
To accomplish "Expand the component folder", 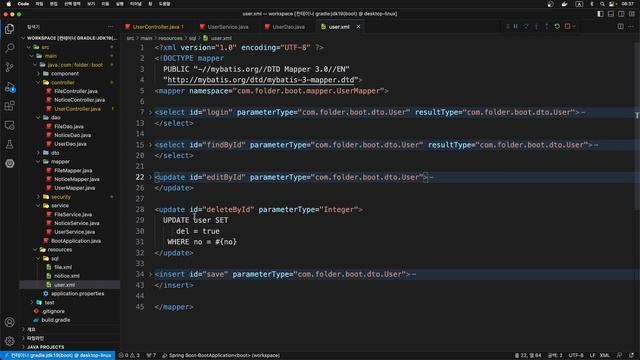I will pos(64,73).
